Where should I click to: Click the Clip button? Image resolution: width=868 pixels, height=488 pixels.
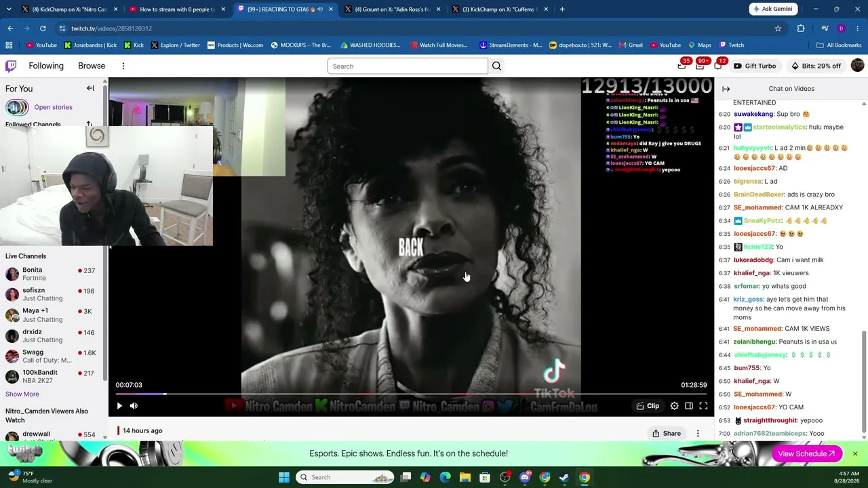[x=648, y=406]
